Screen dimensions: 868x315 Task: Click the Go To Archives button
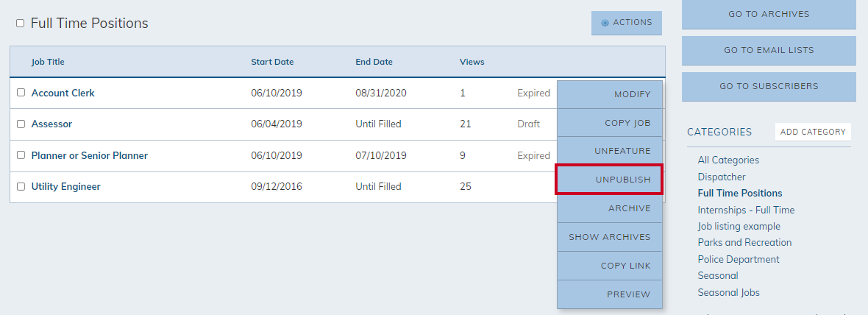pyautogui.click(x=769, y=15)
